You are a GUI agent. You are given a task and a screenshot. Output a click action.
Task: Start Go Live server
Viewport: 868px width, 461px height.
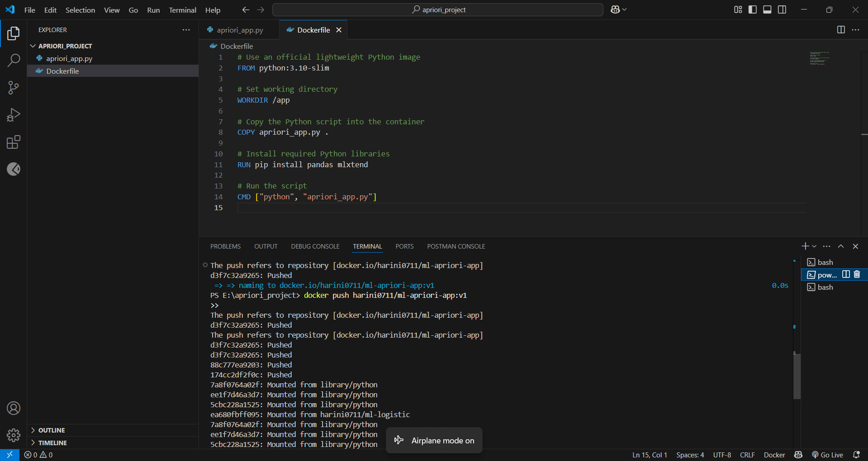pos(828,455)
